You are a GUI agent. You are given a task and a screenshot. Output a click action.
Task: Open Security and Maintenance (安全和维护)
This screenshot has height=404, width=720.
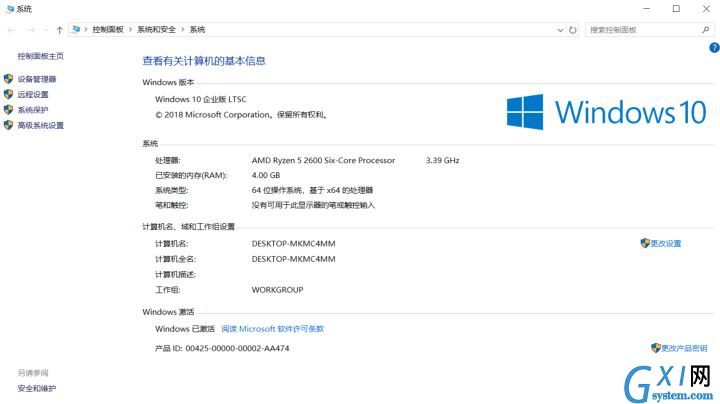pyautogui.click(x=37, y=388)
